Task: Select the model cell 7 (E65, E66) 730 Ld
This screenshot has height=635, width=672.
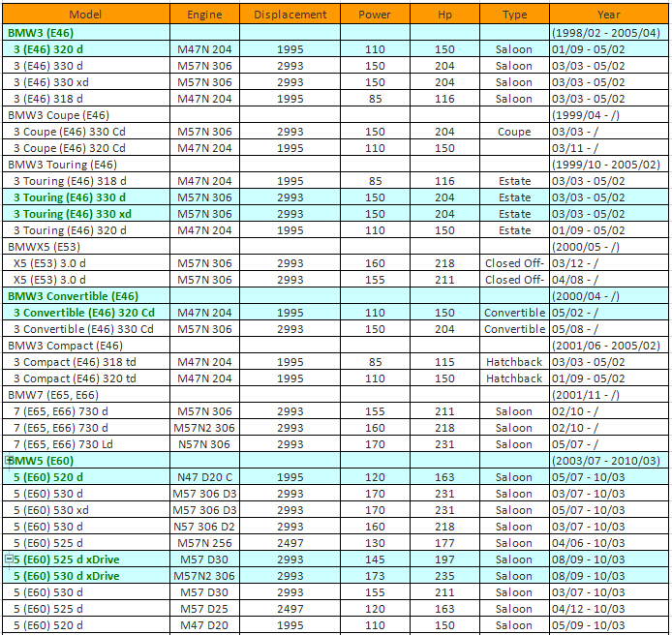Action: click(x=86, y=444)
